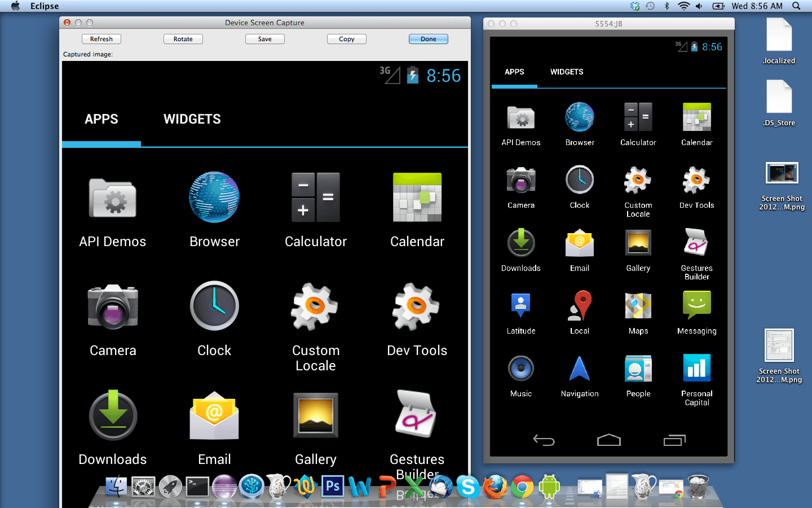
Task: Click Custom Locale icon in captured image
Action: 315,306
